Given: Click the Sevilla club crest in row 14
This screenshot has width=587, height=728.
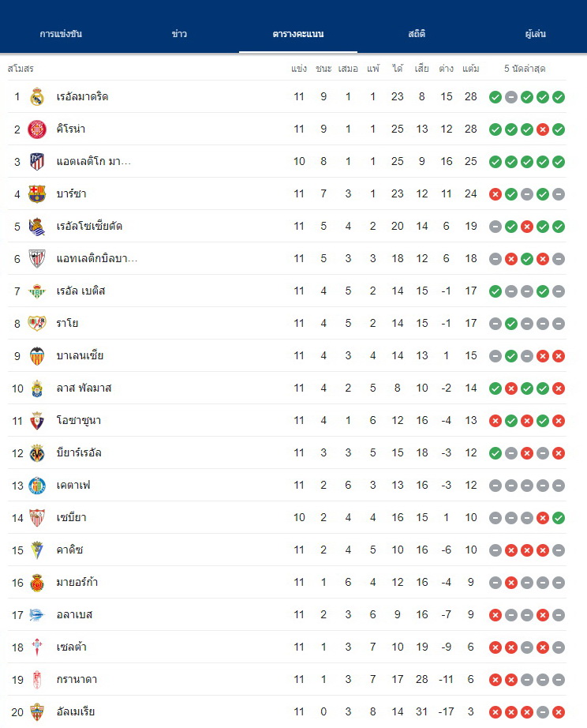Looking at the screenshot, I should 37,518.
